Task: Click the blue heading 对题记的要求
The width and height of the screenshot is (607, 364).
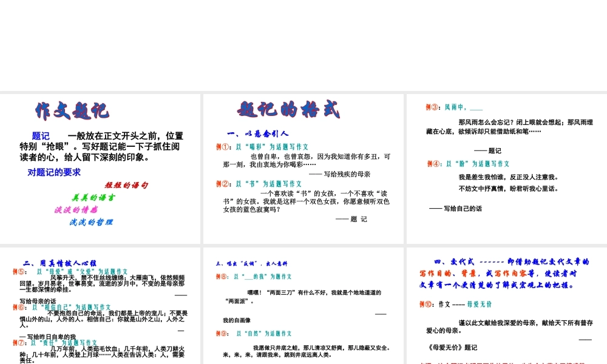Action: pos(54,172)
